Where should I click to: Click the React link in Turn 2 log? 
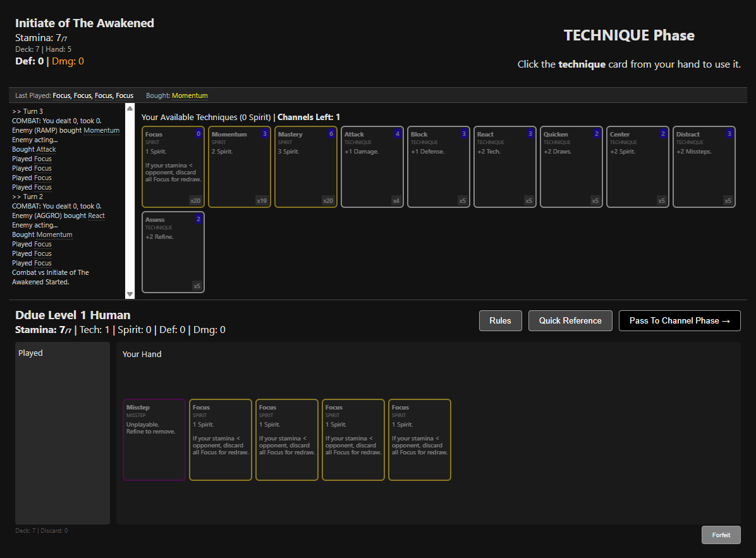pyautogui.click(x=97, y=216)
